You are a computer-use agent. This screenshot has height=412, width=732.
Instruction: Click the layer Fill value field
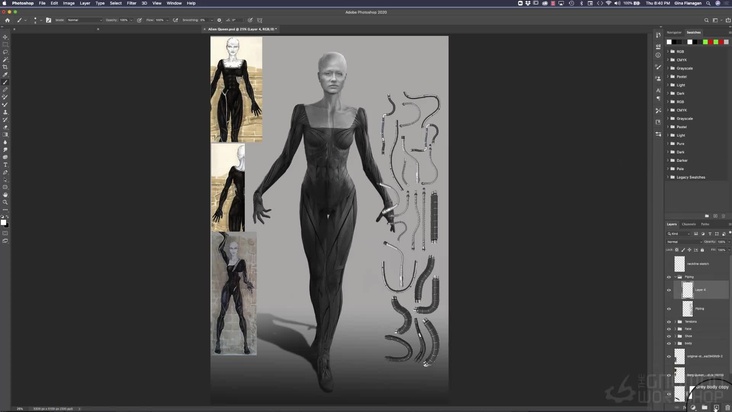(x=722, y=250)
